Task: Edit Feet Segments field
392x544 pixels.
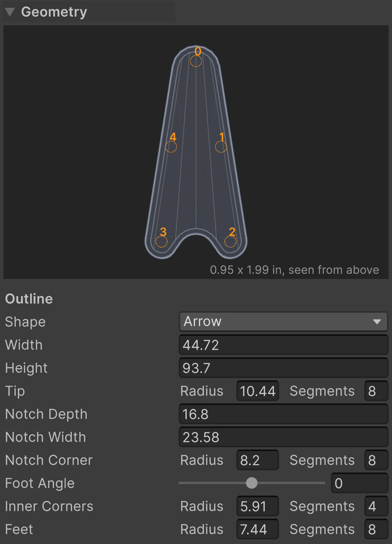Action: (376, 529)
